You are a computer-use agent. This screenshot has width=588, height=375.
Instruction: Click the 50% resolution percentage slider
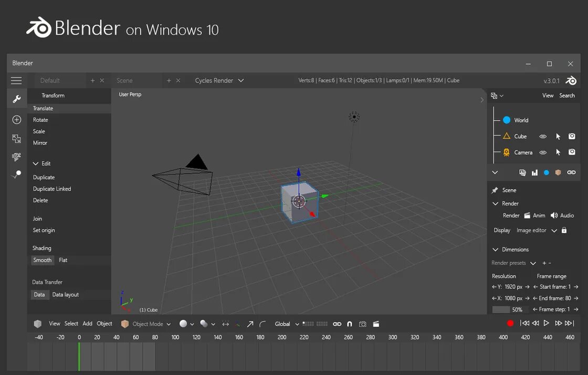click(x=510, y=309)
